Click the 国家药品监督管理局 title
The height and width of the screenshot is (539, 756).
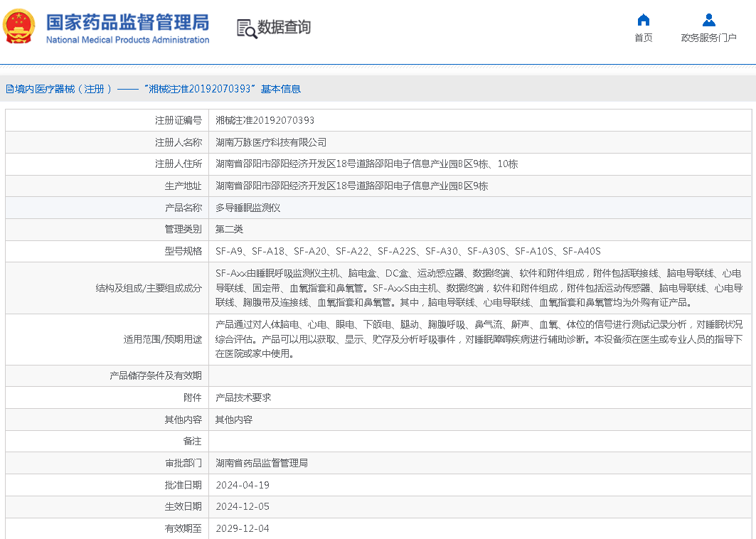[x=128, y=22]
